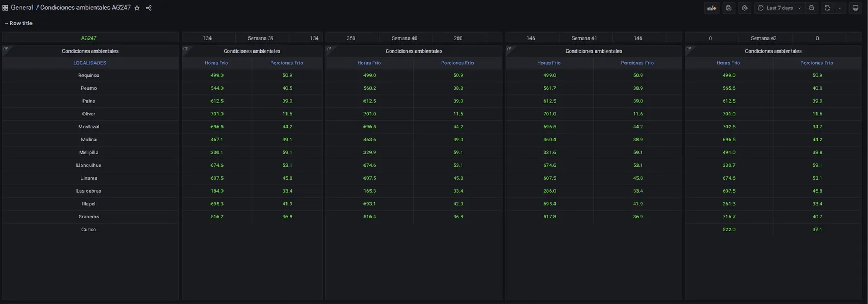Sort Horas Frio column under Semana 40
868x304 pixels.
point(369,63)
